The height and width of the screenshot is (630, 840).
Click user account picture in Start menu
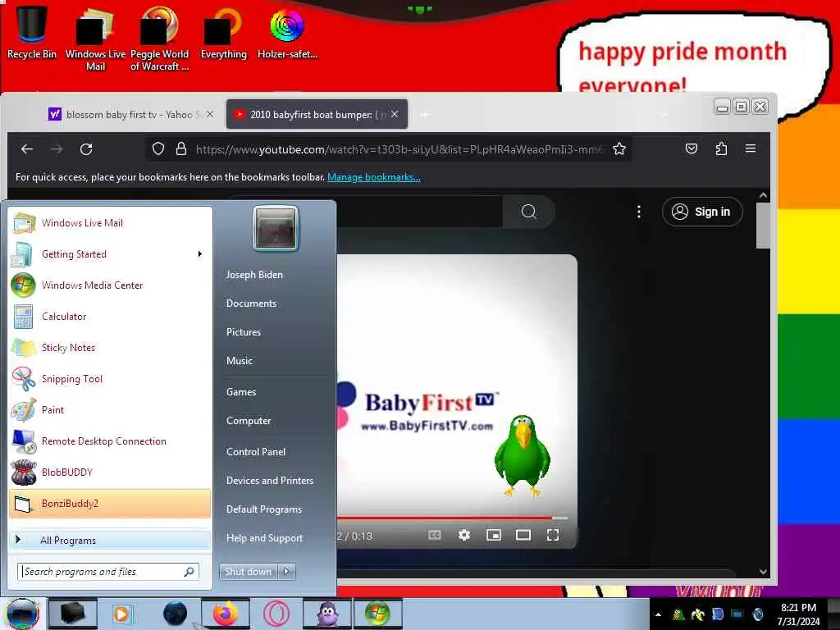(x=276, y=228)
